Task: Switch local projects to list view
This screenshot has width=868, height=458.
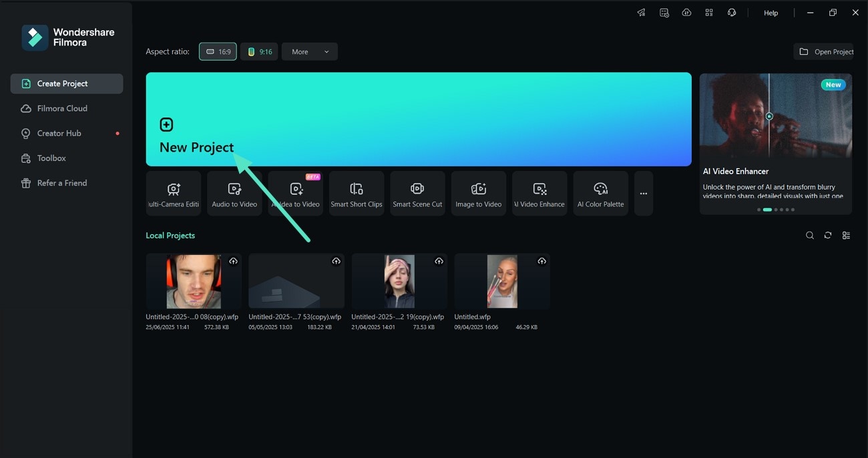Action: (846, 236)
